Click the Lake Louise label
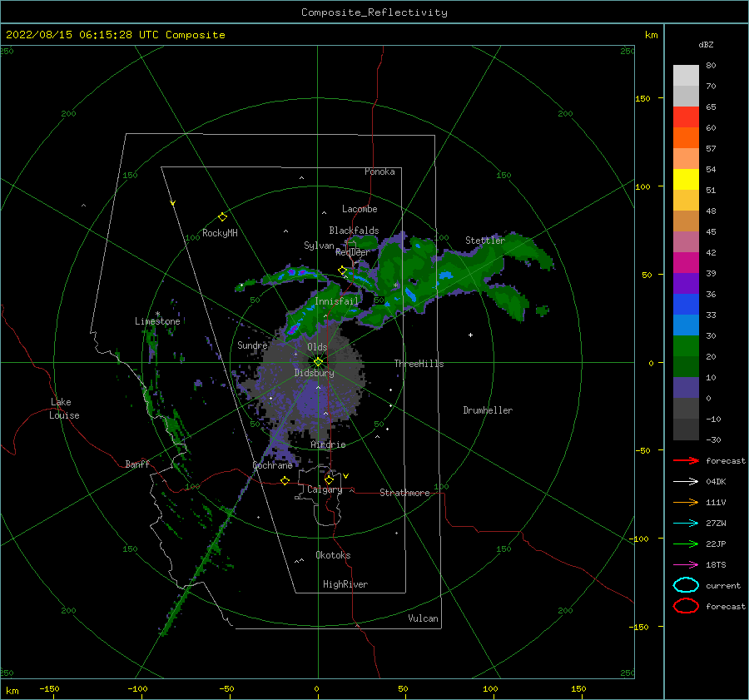Viewport: 749px width, 700px height. (64, 409)
